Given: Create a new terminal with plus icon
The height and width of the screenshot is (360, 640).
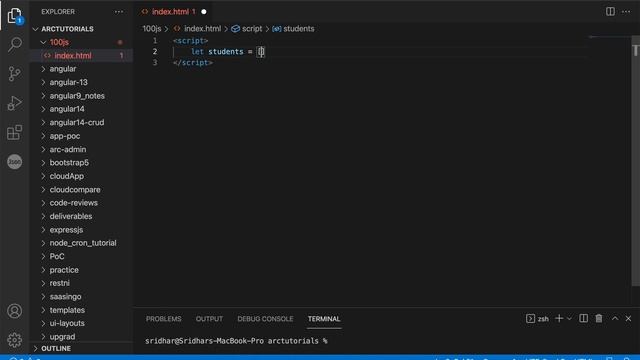Looking at the screenshot, I should pos(559,318).
